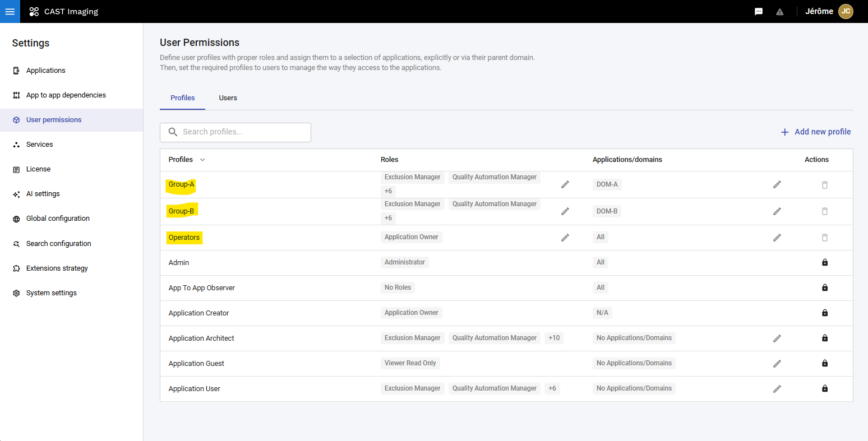Open License settings in the sidebar
This screenshot has height=441, width=868.
pos(38,169)
